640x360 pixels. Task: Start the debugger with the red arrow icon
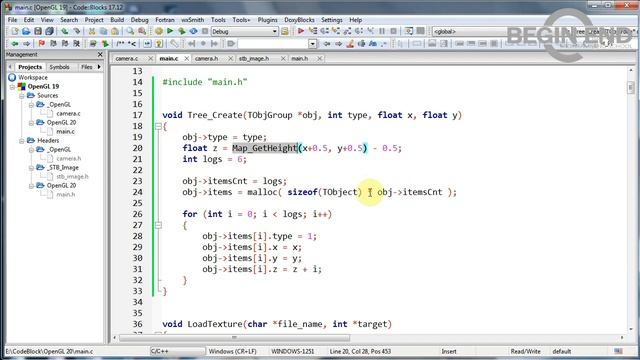pyautogui.click(x=301, y=31)
